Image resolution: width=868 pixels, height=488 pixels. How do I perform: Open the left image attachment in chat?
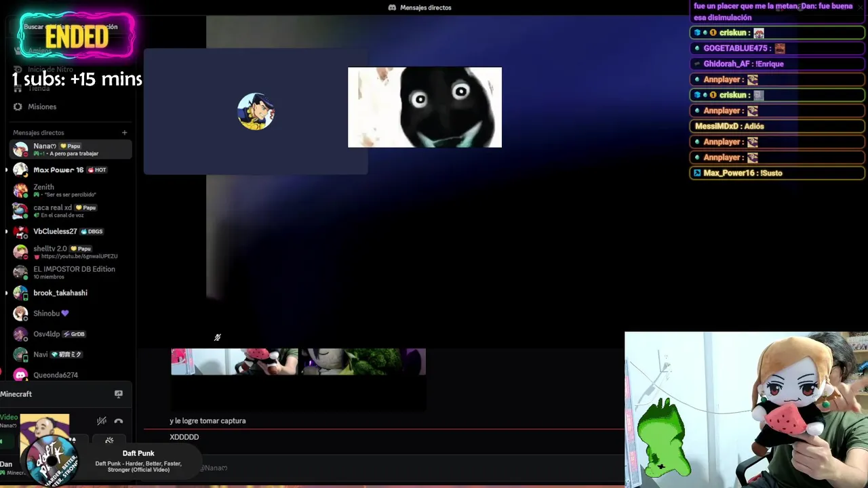pyautogui.click(x=235, y=361)
